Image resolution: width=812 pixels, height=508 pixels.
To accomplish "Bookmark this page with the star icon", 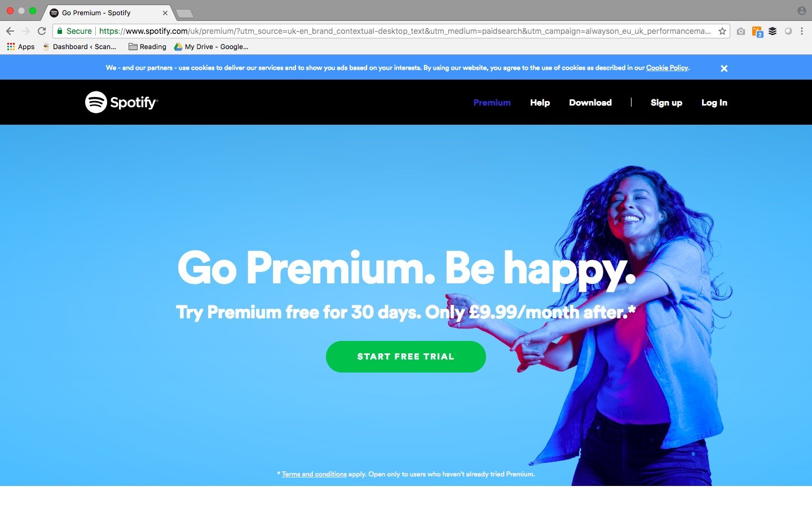I will [722, 31].
